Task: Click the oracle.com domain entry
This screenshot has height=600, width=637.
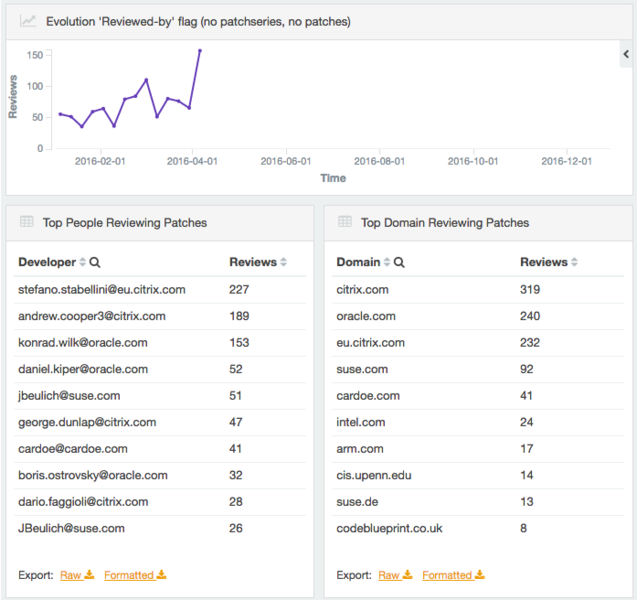Action: (366, 316)
